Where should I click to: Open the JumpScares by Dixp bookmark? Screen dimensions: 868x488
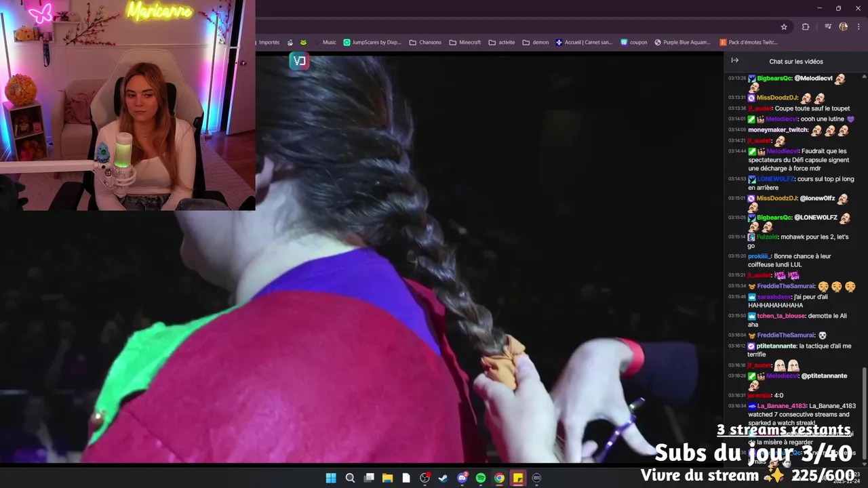tap(372, 42)
